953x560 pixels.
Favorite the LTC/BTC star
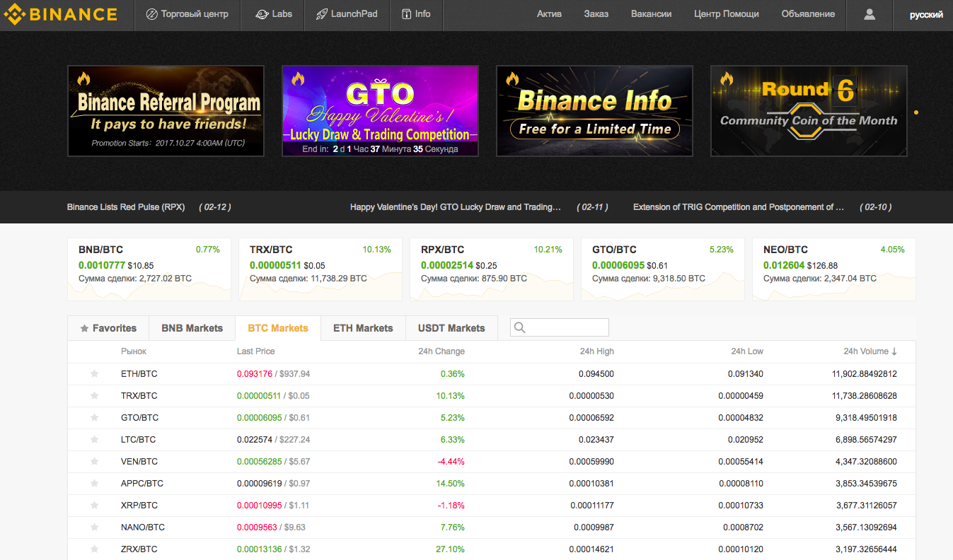(94, 440)
